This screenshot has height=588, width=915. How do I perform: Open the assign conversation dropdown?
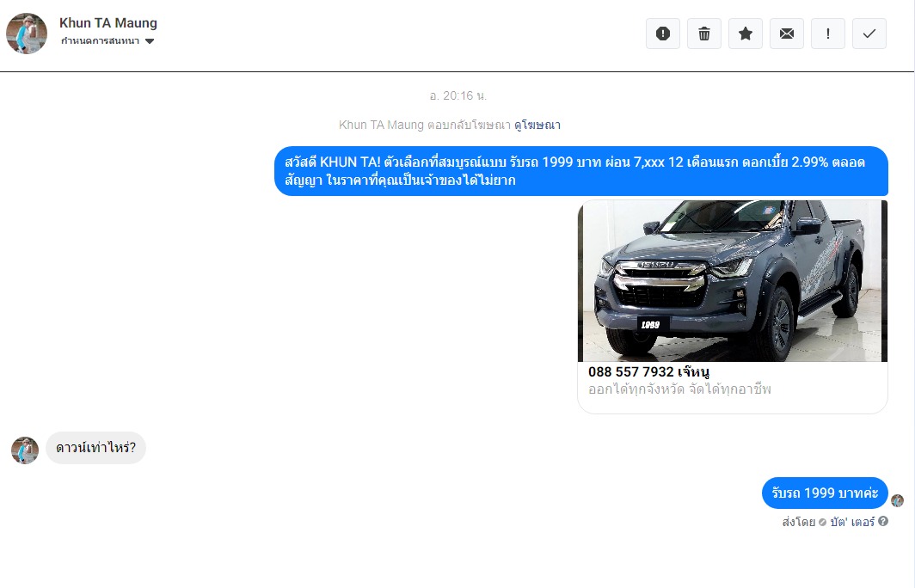click(x=100, y=41)
